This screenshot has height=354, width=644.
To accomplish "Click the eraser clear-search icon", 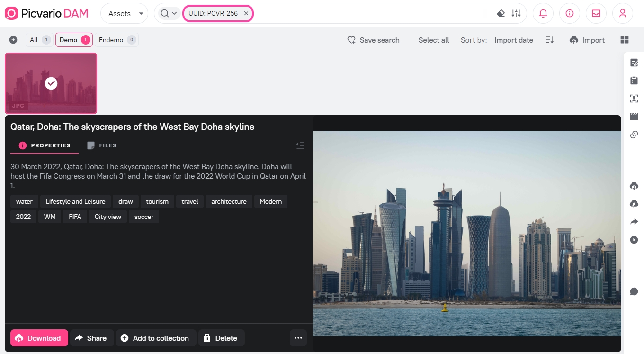I will [501, 13].
